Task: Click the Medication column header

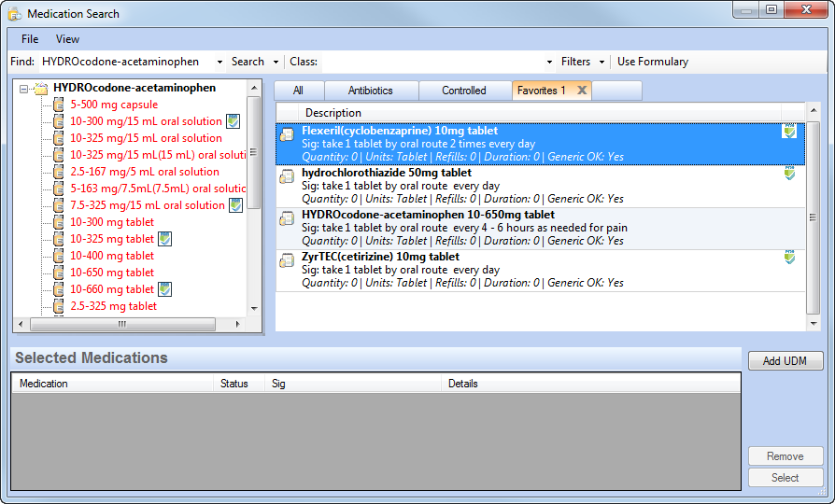Action: tap(112, 384)
